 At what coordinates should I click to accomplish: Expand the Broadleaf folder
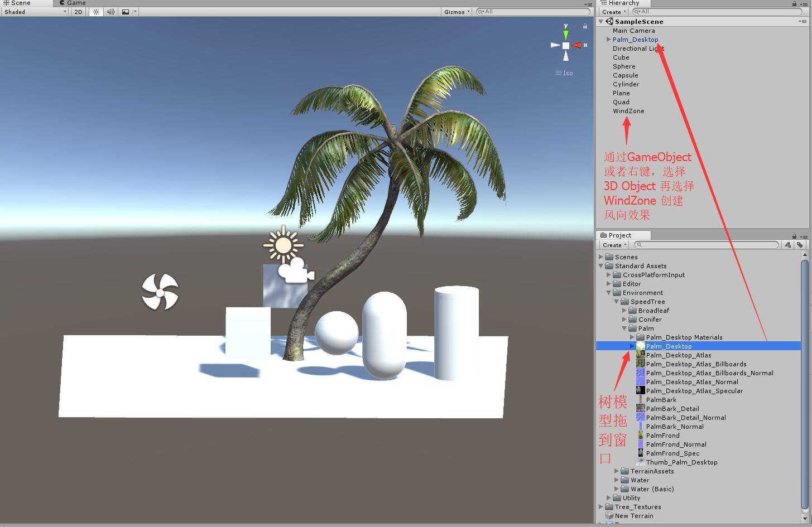pyautogui.click(x=624, y=311)
